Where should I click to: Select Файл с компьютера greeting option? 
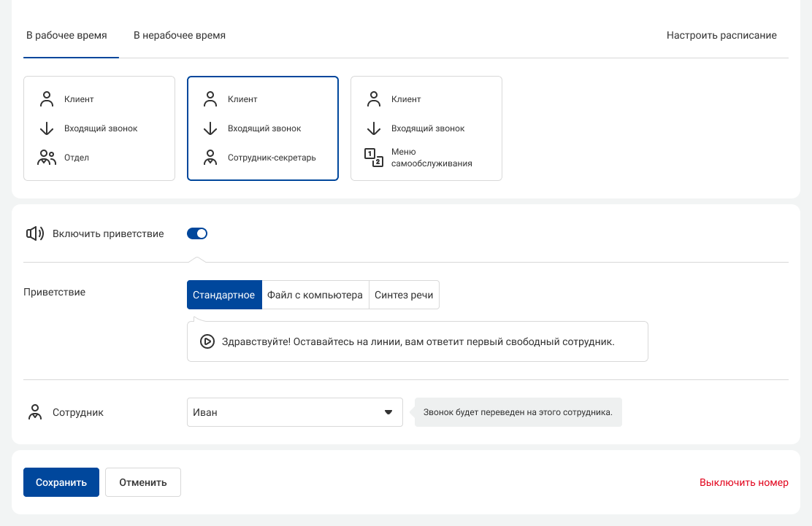click(x=315, y=295)
